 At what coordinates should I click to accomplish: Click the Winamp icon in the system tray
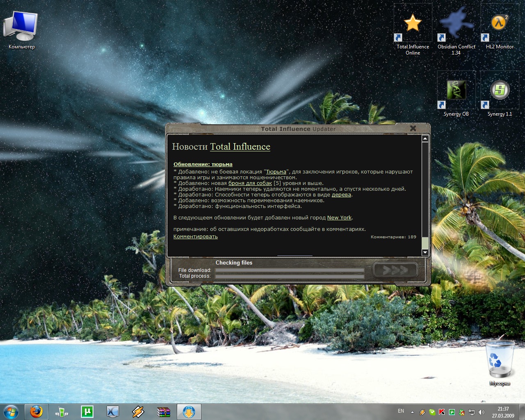click(422, 412)
